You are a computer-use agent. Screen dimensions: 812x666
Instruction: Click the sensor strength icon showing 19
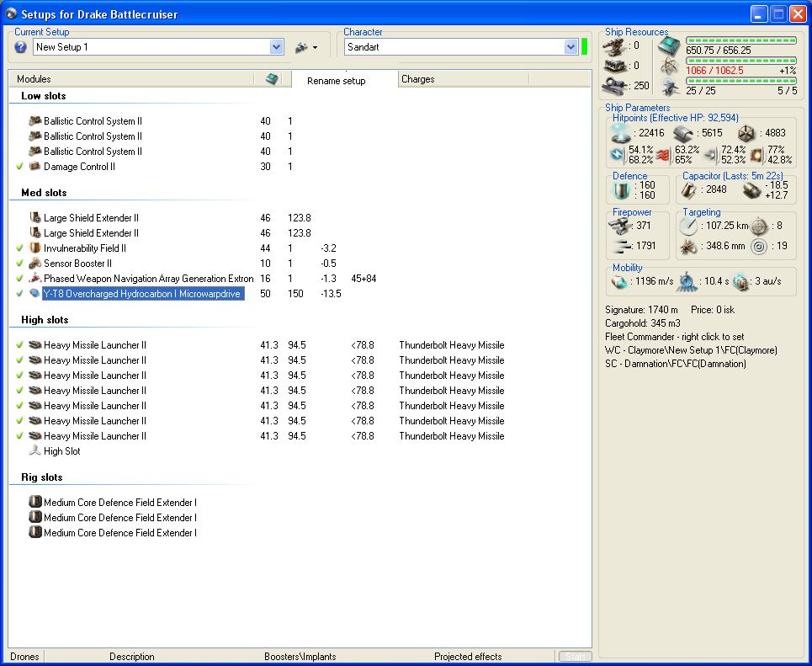[x=759, y=246]
